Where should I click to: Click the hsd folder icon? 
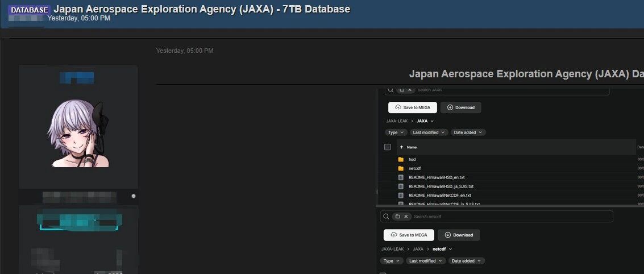click(x=401, y=159)
